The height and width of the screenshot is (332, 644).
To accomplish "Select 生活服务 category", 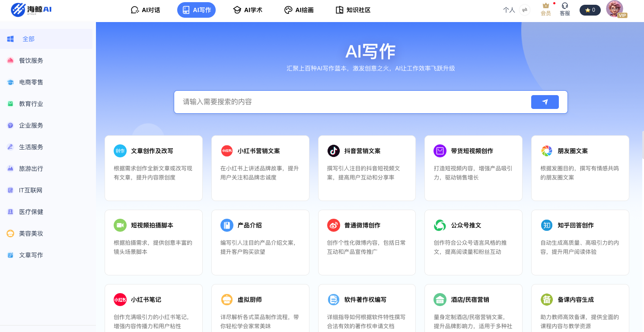I will (x=46, y=147).
